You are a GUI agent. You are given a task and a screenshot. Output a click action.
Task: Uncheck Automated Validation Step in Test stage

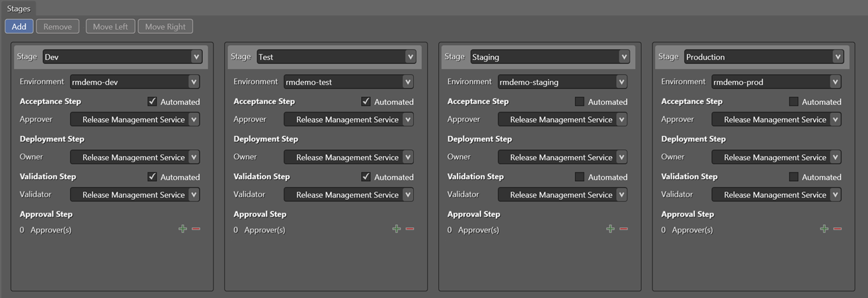pyautogui.click(x=366, y=177)
